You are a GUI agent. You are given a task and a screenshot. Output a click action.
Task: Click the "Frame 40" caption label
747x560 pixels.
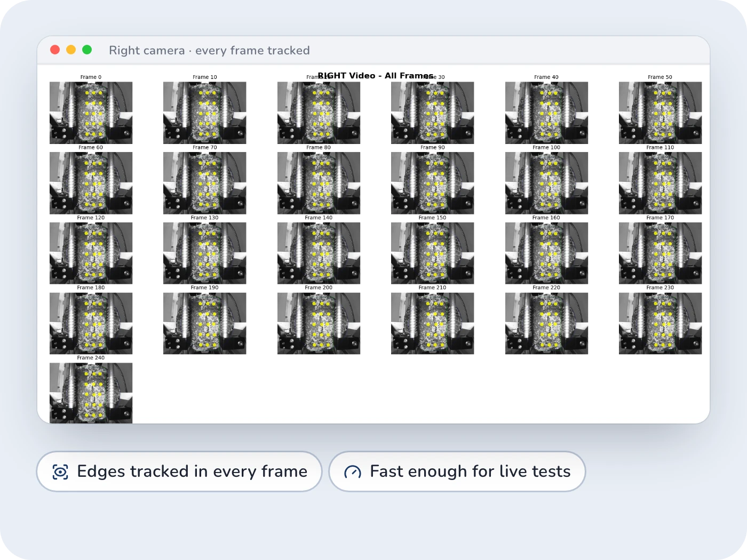[x=546, y=77]
